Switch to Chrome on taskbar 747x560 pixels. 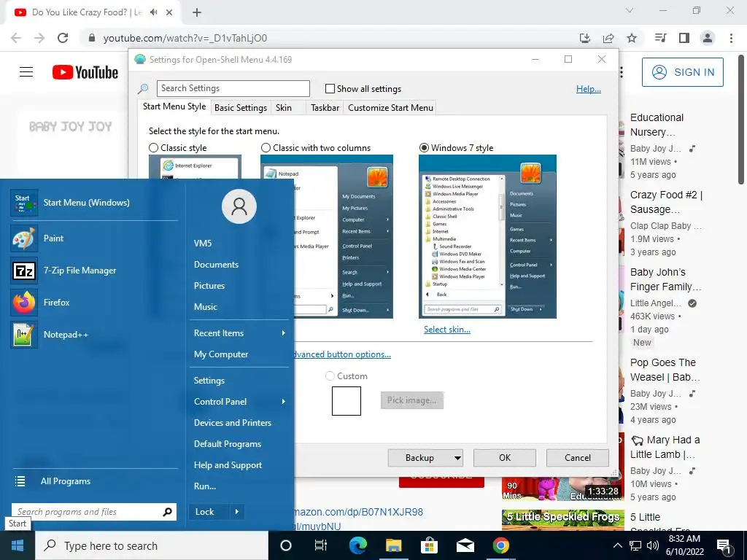coord(500,545)
